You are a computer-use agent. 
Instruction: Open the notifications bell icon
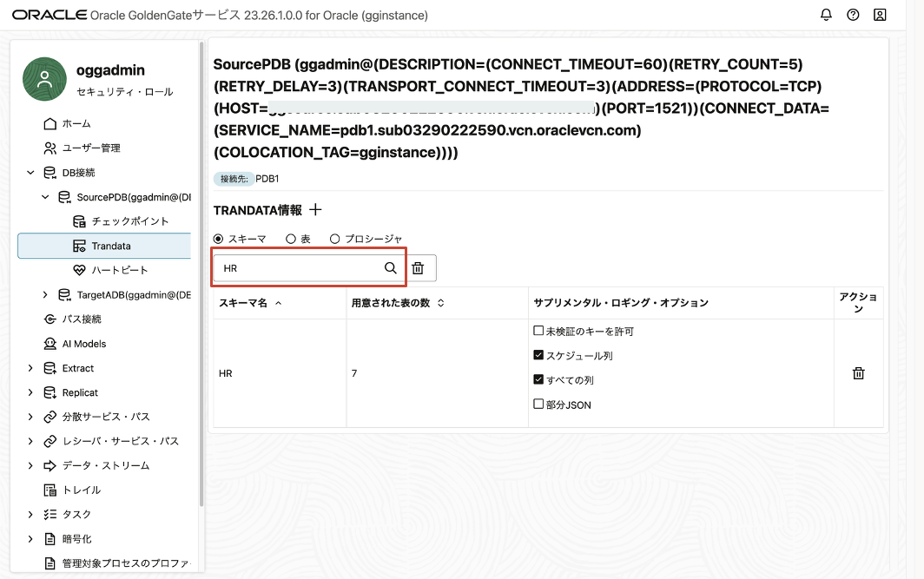coord(826,15)
